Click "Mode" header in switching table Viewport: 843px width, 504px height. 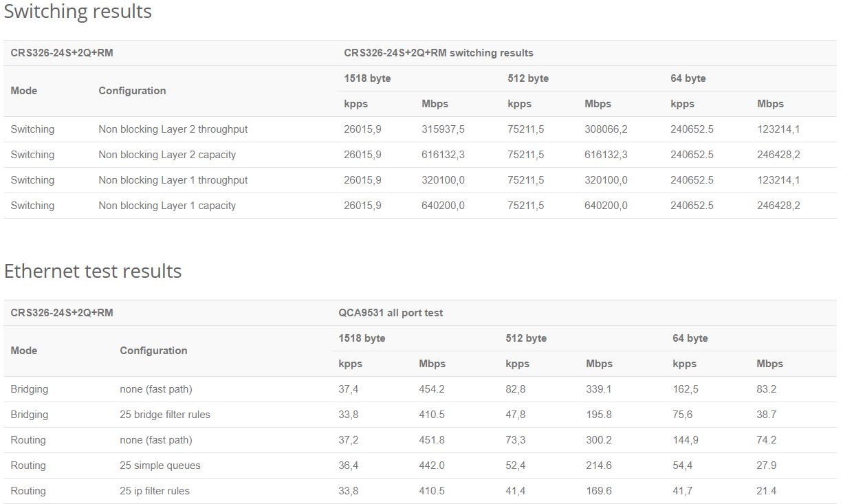tap(24, 91)
